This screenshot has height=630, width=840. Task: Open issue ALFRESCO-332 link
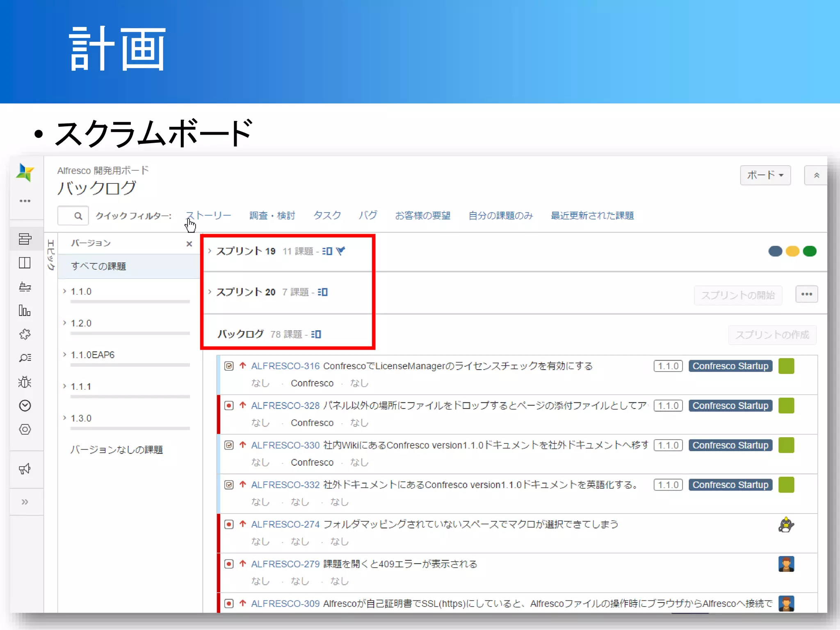(285, 485)
